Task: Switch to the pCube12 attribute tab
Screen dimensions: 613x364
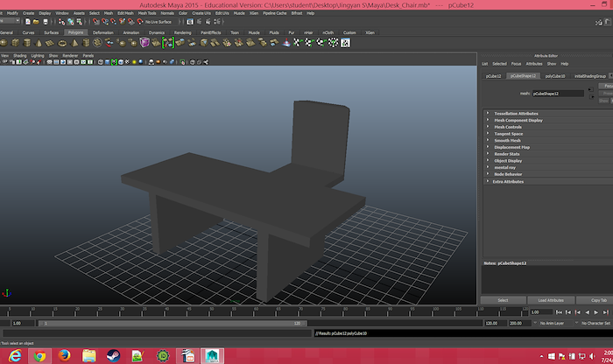Action: click(x=493, y=76)
